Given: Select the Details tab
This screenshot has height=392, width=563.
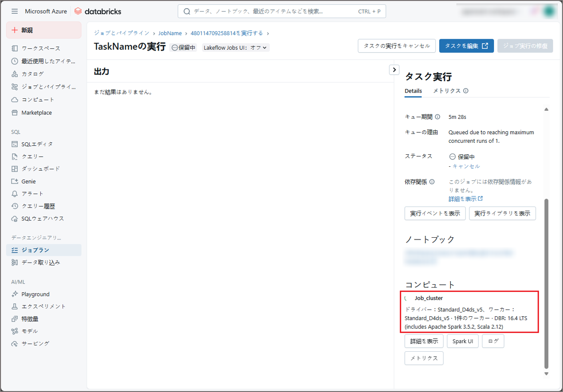Looking at the screenshot, I should point(413,91).
